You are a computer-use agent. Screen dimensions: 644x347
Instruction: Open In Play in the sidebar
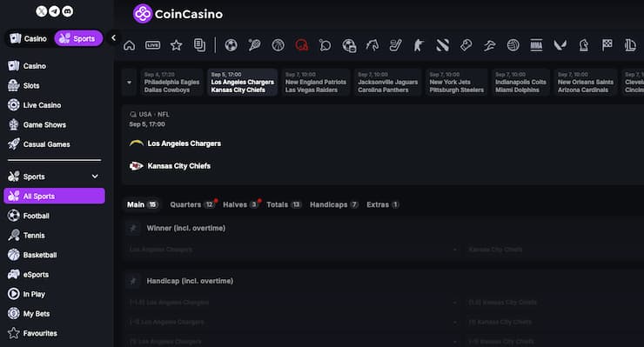pyautogui.click(x=54, y=295)
